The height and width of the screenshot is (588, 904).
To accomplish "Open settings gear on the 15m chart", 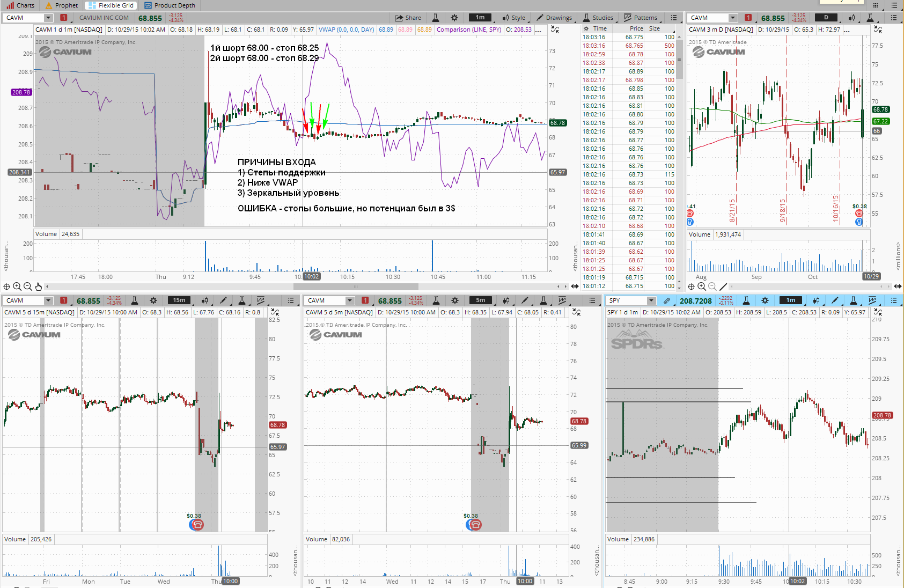I will click(153, 300).
